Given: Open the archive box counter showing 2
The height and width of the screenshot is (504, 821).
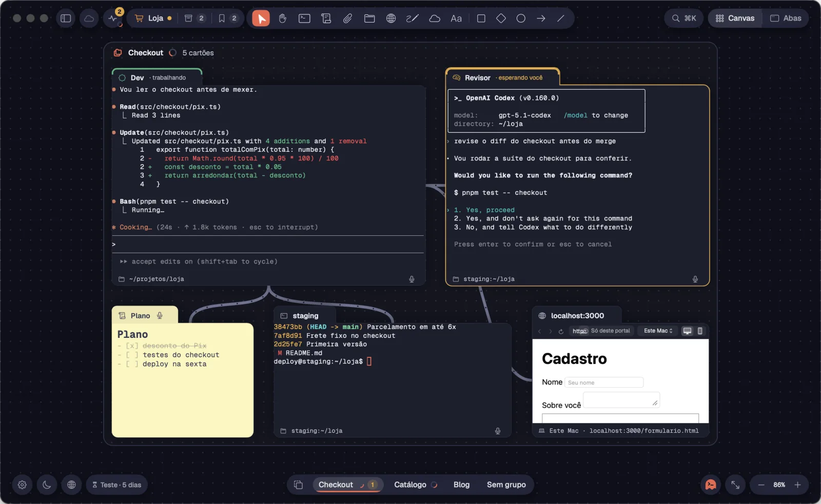Looking at the screenshot, I should (x=194, y=18).
